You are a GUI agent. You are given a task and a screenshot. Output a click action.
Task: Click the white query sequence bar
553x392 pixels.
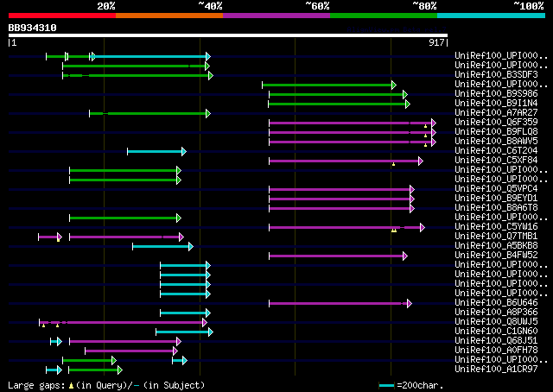(228, 35)
